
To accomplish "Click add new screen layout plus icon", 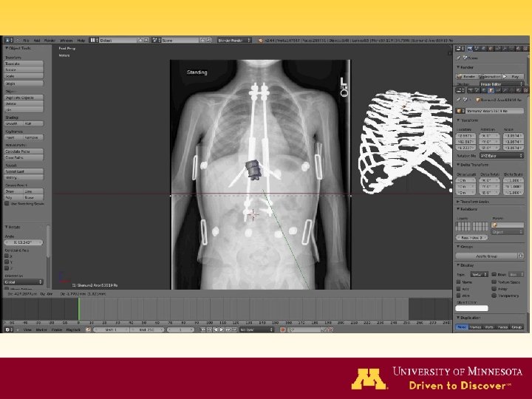I will (x=140, y=40).
